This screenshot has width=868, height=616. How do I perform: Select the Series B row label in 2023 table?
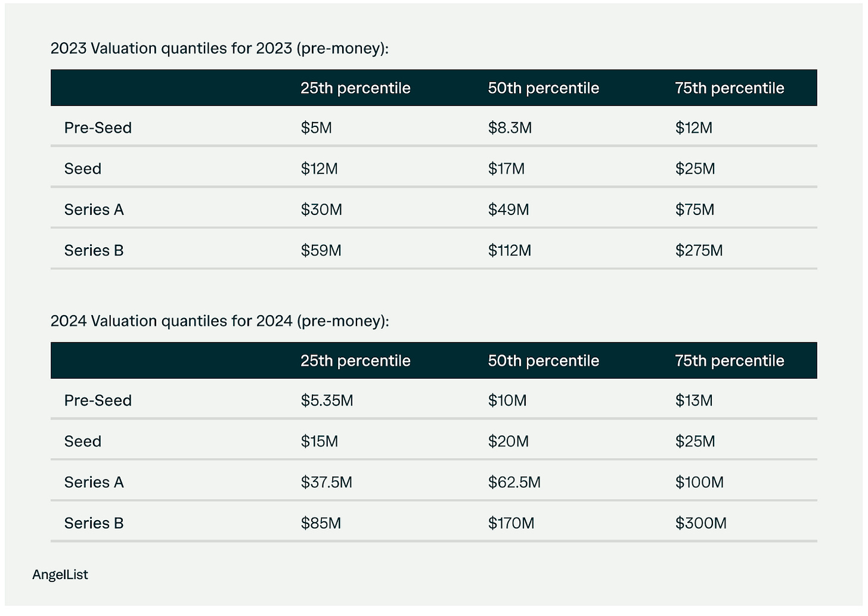click(94, 251)
